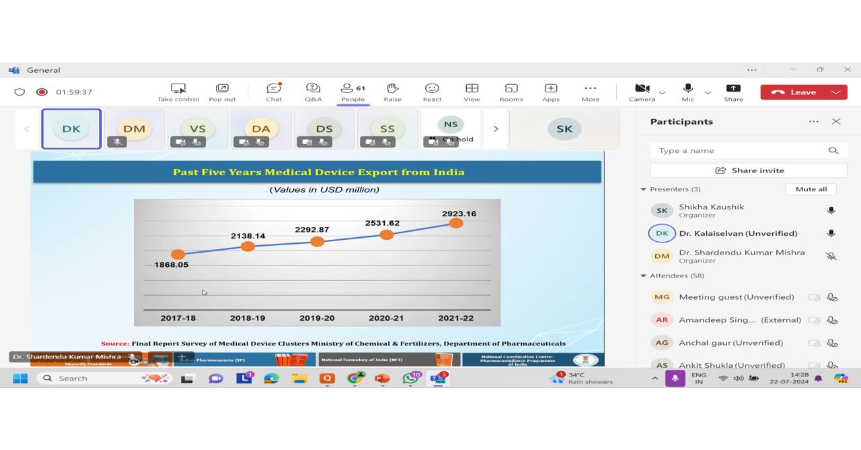Toggle the Mic mute button
The width and height of the screenshot is (861, 450).
(x=688, y=90)
